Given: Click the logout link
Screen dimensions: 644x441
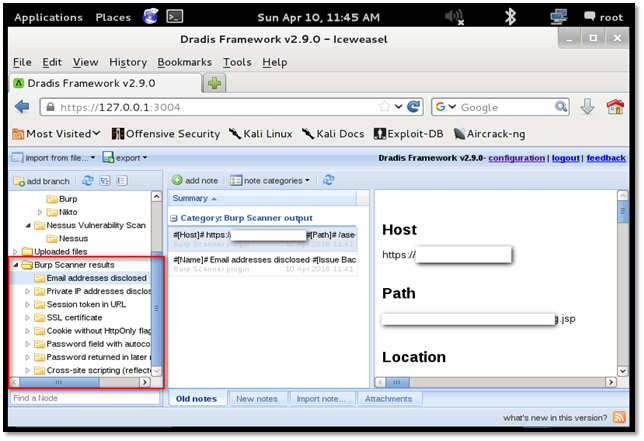Looking at the screenshot, I should [565, 158].
